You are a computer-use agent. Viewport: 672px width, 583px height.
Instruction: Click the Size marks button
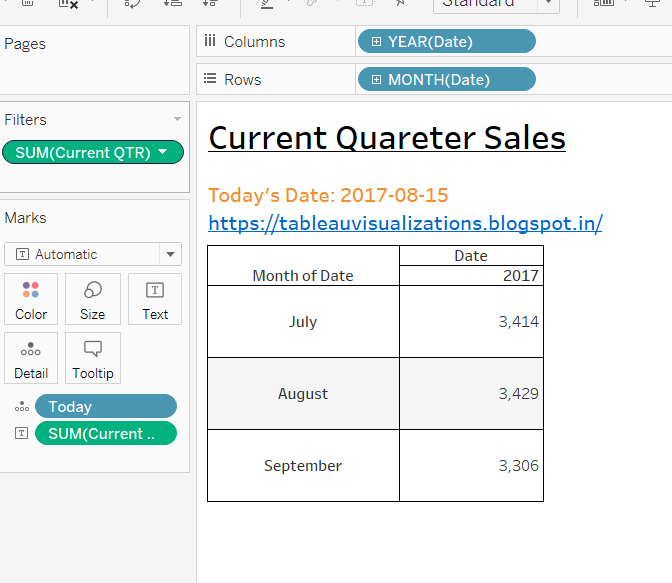pos(93,299)
